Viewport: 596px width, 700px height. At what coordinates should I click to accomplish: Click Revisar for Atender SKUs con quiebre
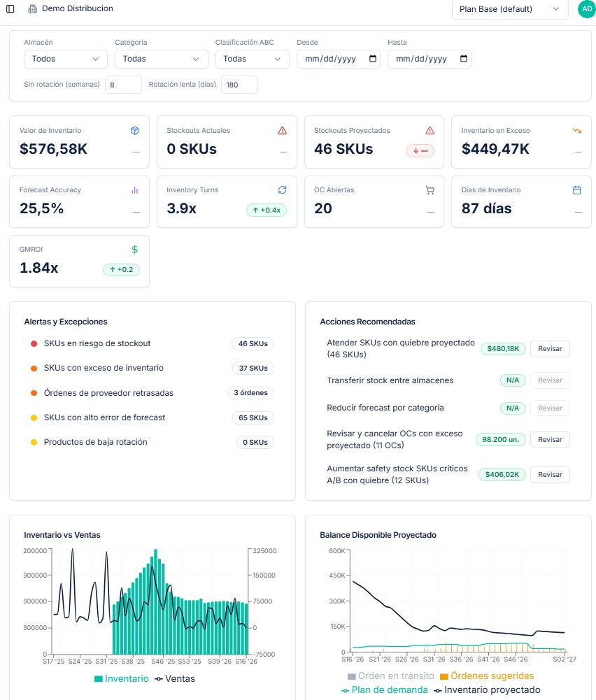coord(550,349)
